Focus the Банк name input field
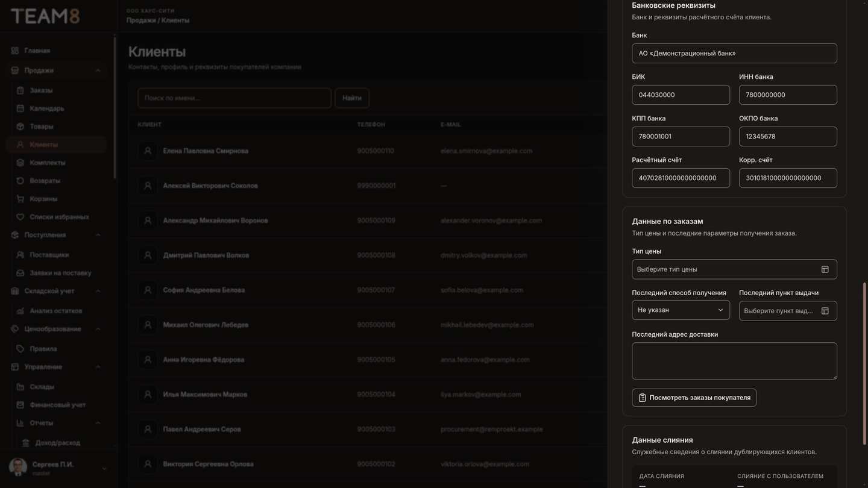Viewport: 868px width, 488px height. 734,54
